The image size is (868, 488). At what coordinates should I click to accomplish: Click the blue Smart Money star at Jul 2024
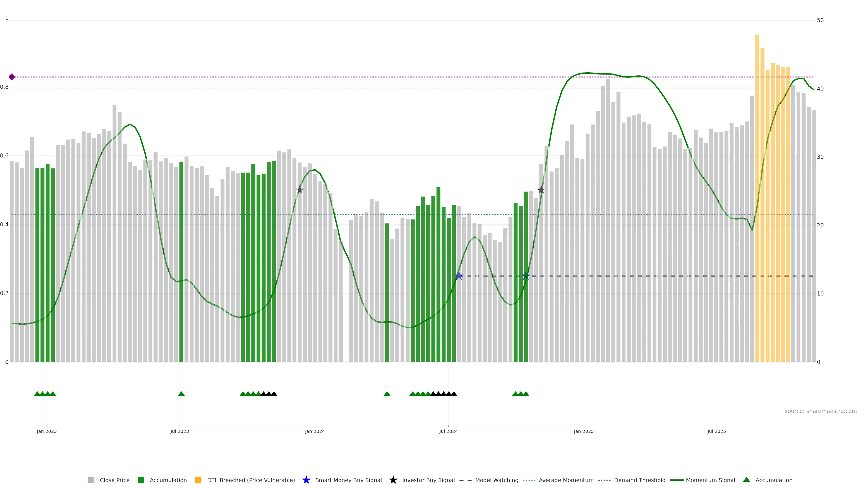point(459,276)
